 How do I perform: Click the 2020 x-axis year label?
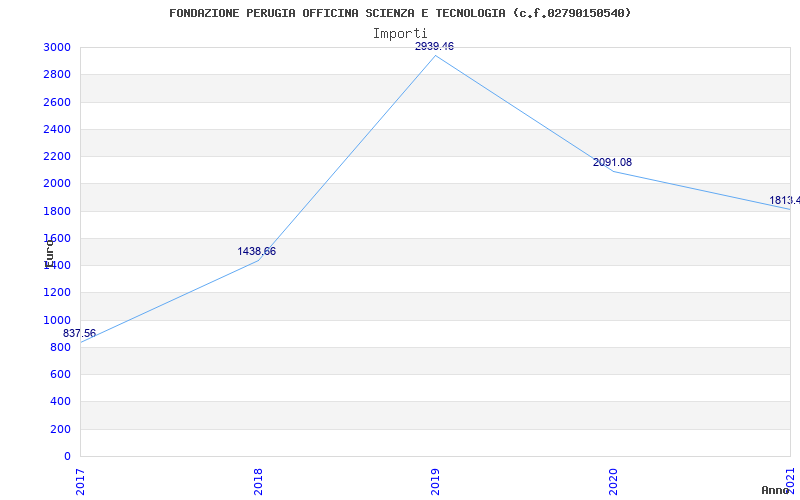point(613,482)
